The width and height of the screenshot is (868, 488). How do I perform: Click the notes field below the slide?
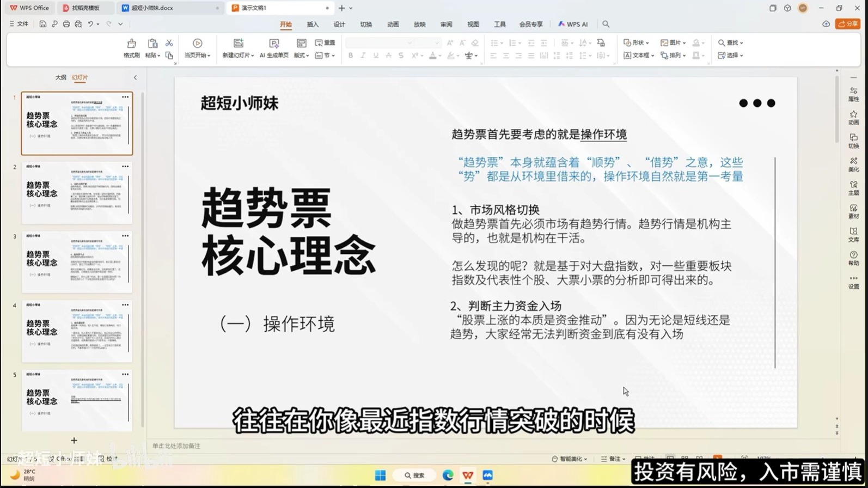[490, 446]
